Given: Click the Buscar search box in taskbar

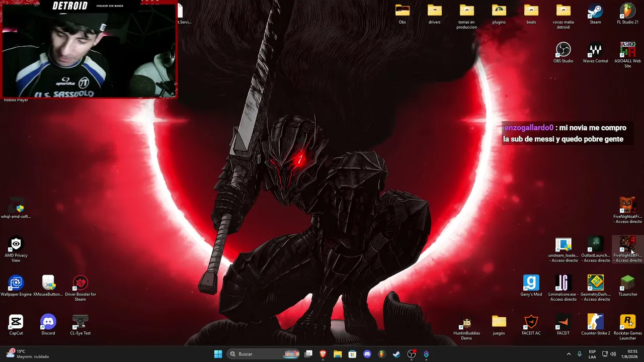Looking at the screenshot, I should click(264, 354).
